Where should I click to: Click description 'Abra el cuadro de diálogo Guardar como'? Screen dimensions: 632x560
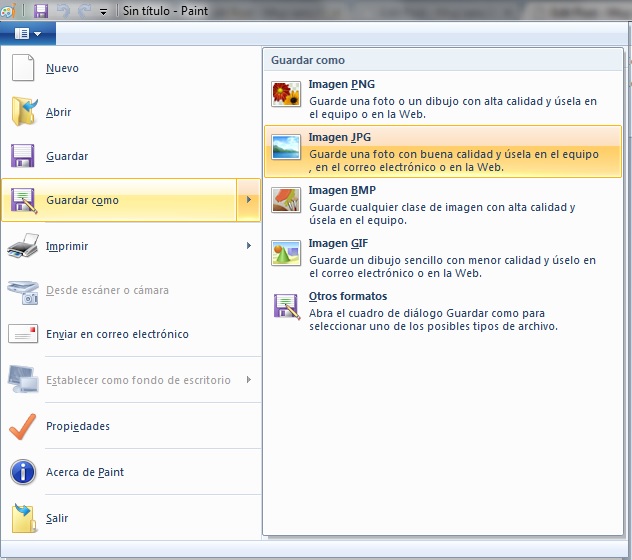click(x=433, y=319)
